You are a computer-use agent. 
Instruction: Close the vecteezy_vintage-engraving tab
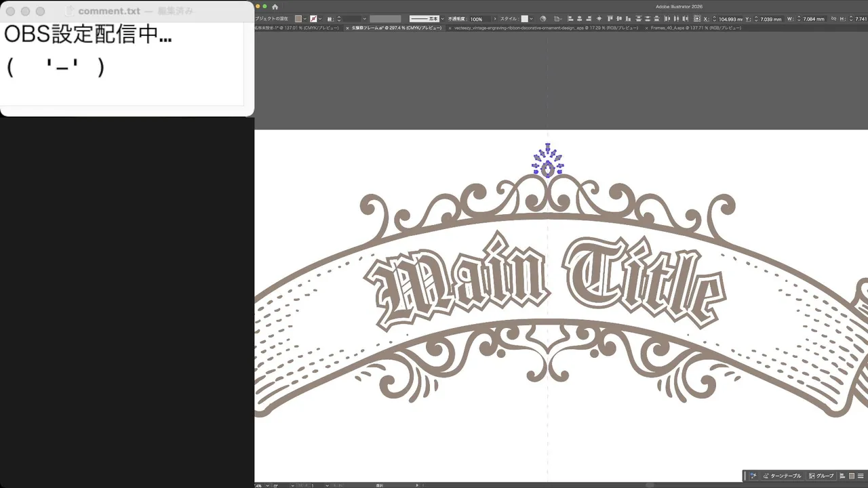coord(450,28)
